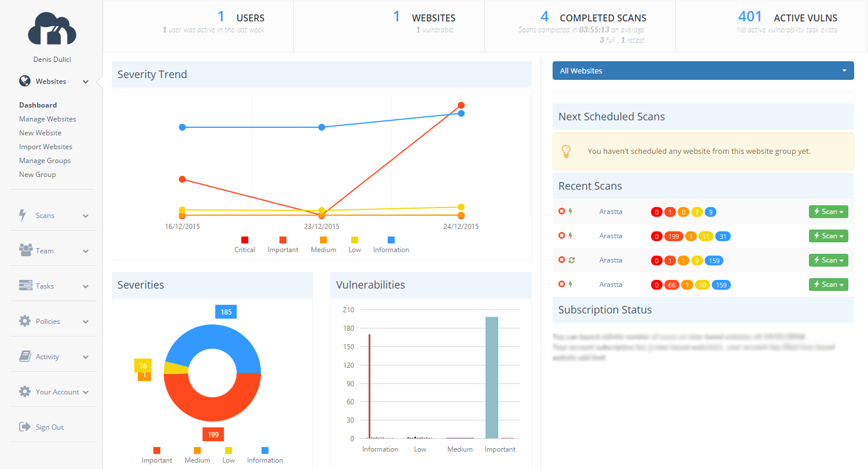
Task: Click the Sign Out arrow icon
Action: (25, 427)
